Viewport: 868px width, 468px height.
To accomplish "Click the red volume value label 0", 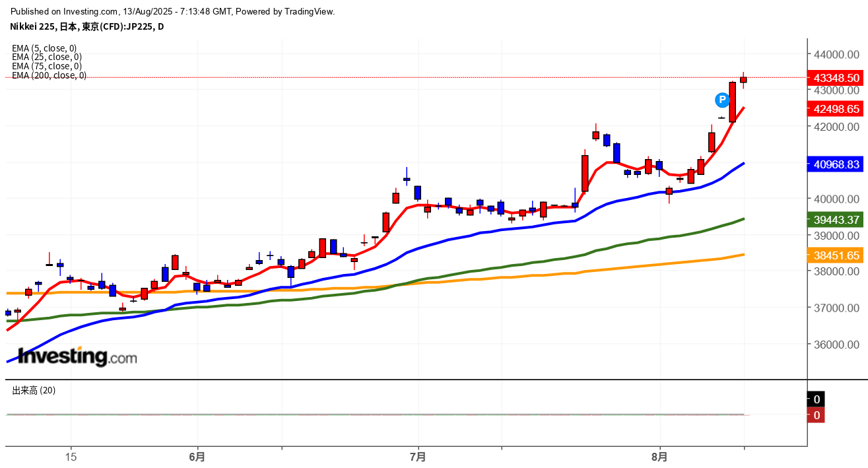I will pos(817,415).
